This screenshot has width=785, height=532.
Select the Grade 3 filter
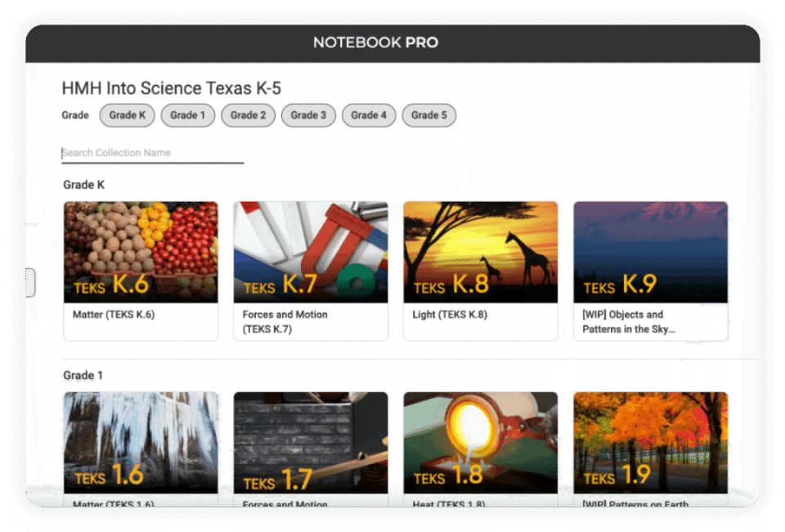(x=308, y=115)
